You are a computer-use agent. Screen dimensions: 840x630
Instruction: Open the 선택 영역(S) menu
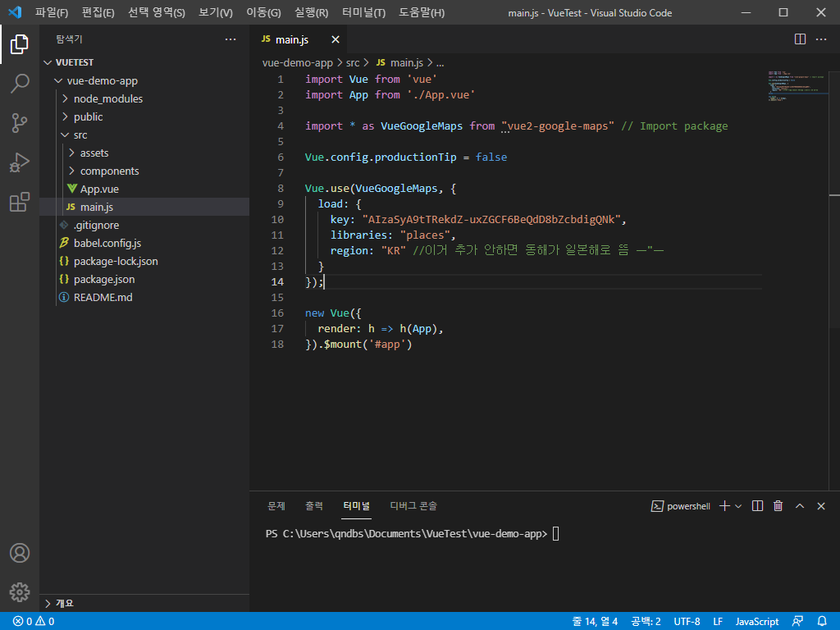coord(157,12)
